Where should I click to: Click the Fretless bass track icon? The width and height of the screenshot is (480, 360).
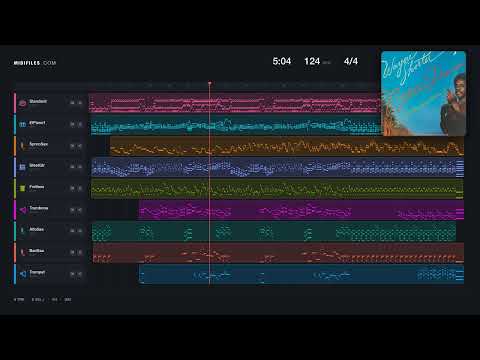[x=22, y=189]
